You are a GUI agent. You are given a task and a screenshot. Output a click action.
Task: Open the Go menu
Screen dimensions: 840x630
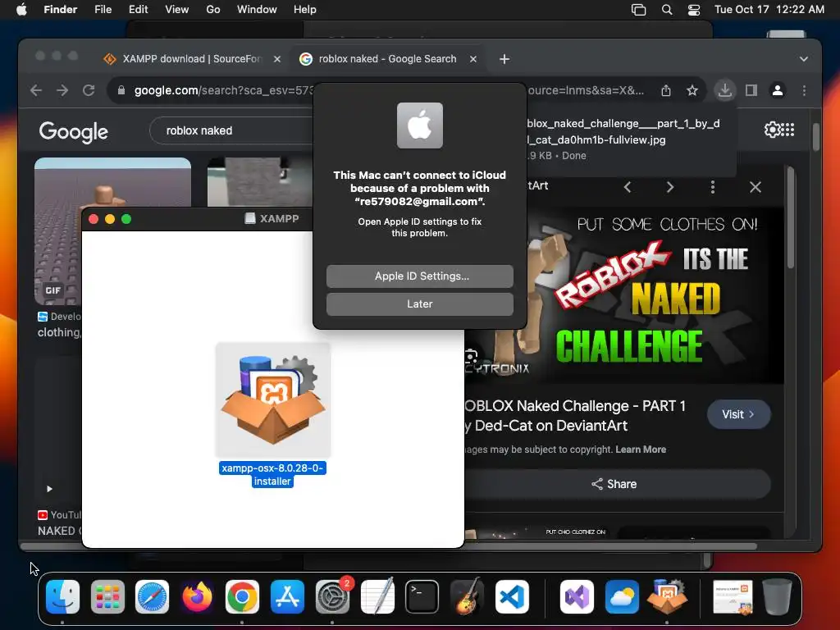pyautogui.click(x=212, y=9)
